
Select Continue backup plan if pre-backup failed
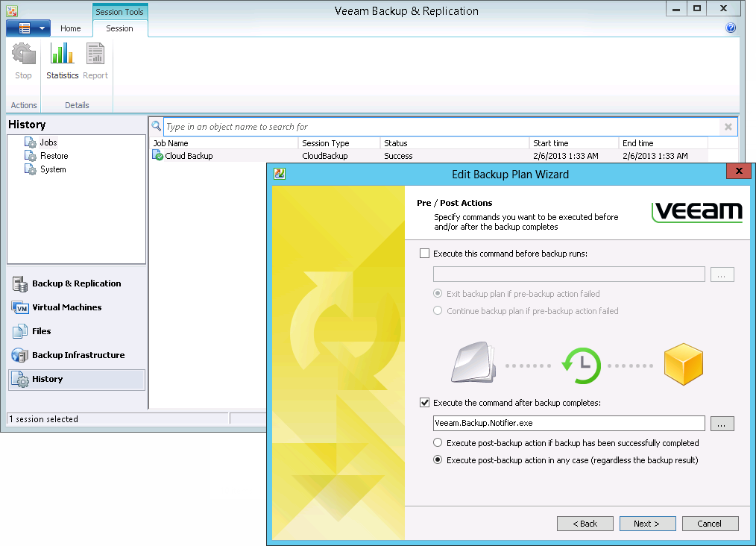tap(438, 310)
